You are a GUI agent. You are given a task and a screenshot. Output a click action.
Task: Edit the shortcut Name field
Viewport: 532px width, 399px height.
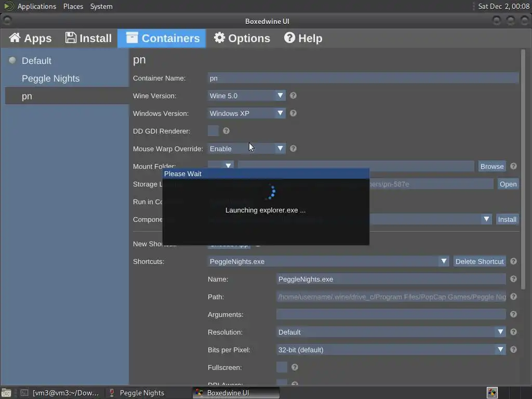[391, 279]
